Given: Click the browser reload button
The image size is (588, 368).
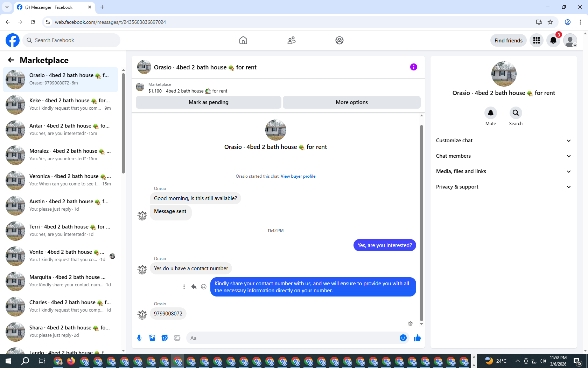Looking at the screenshot, I should coord(33,22).
